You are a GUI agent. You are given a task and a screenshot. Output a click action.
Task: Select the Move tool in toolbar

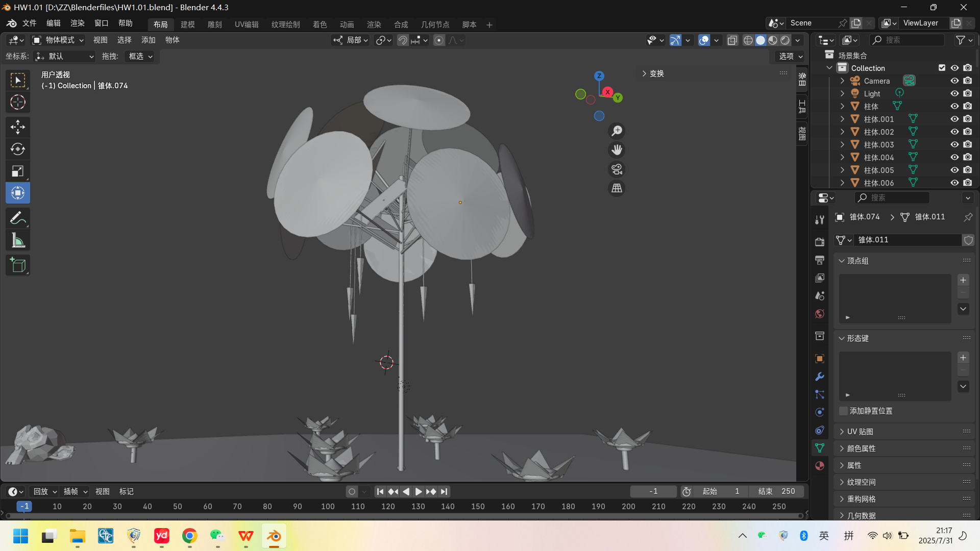(18, 127)
